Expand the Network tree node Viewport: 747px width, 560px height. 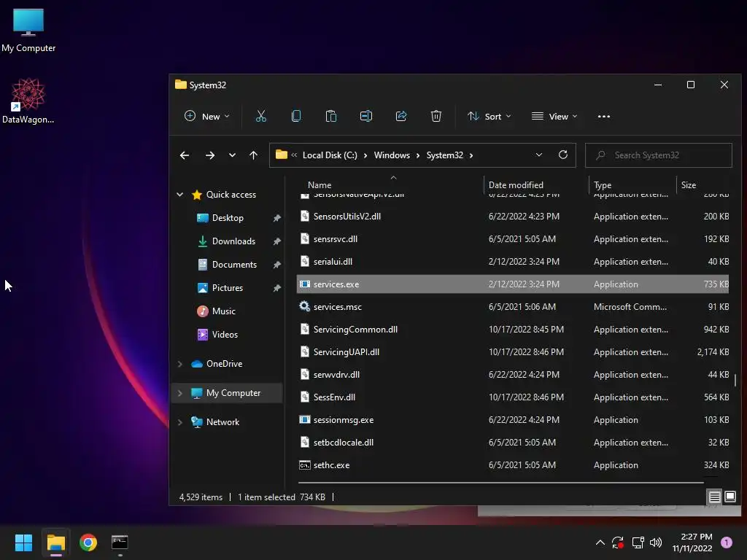180,422
